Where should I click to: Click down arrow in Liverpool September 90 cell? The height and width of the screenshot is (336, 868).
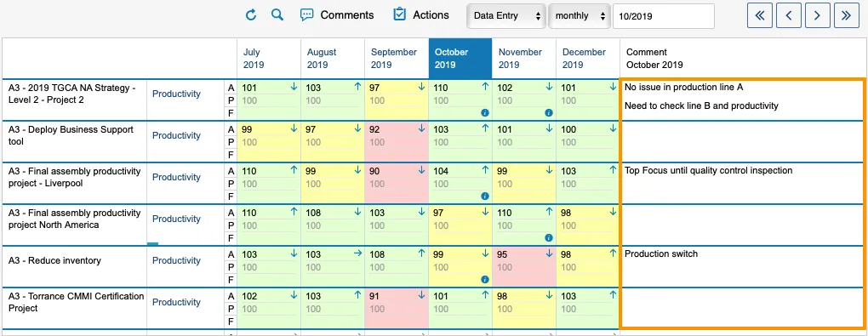(421, 170)
